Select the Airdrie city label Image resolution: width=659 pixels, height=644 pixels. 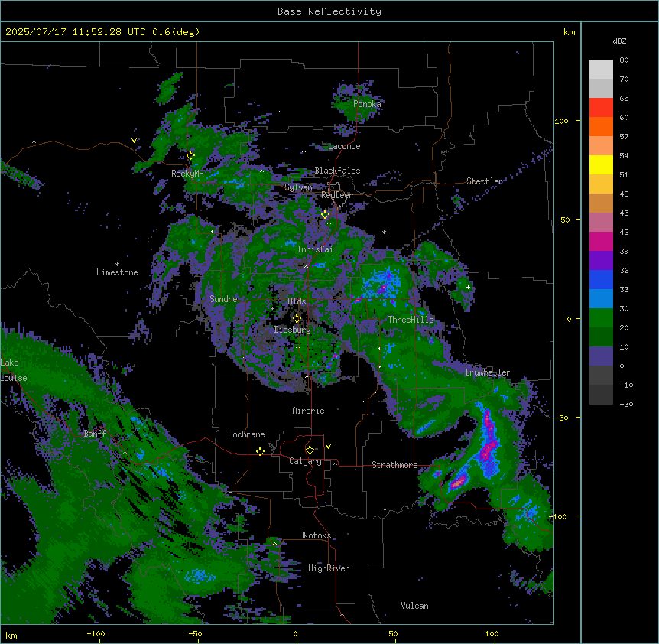[308, 411]
